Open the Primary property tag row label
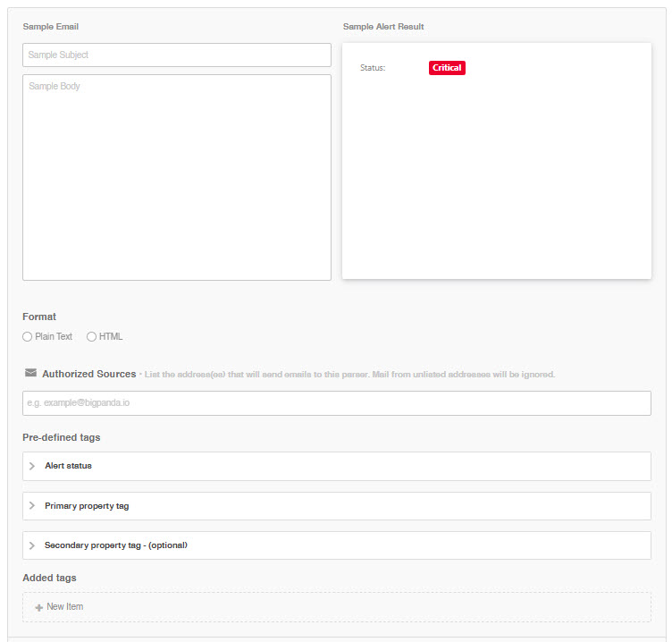This screenshot has height=642, width=672. point(87,506)
